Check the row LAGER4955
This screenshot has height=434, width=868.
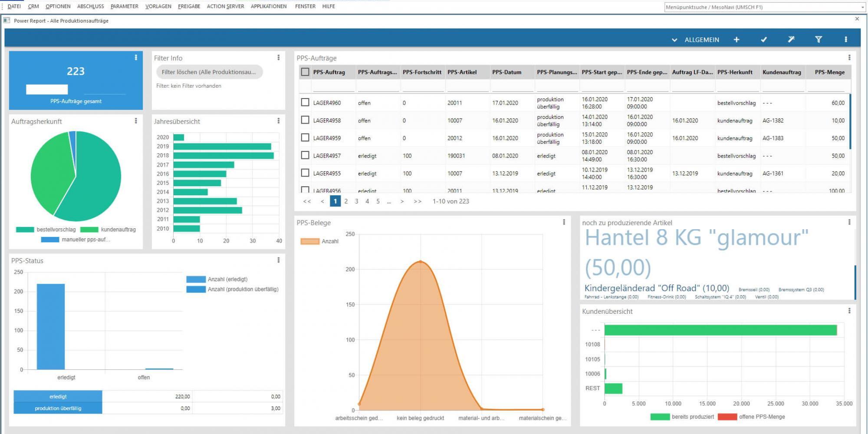point(305,173)
